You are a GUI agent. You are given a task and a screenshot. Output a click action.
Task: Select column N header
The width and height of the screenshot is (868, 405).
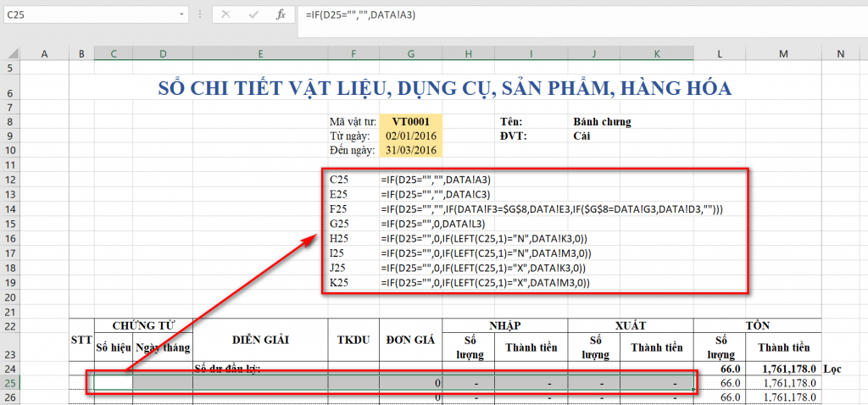(x=841, y=53)
